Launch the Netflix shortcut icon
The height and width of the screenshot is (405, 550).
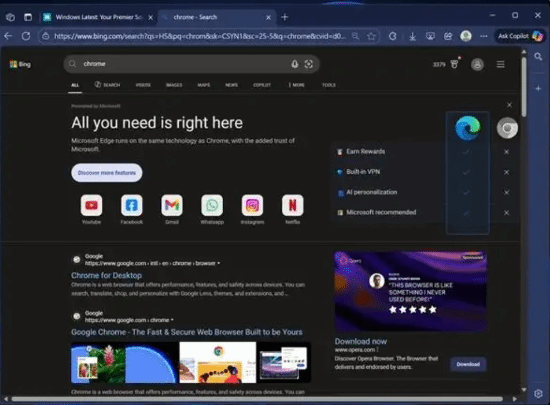293,205
